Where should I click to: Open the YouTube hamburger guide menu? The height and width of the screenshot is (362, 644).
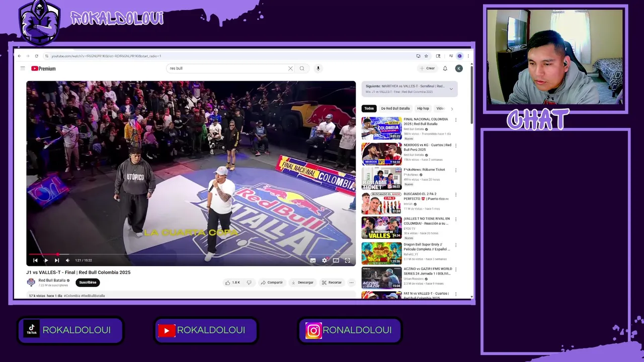(23, 68)
